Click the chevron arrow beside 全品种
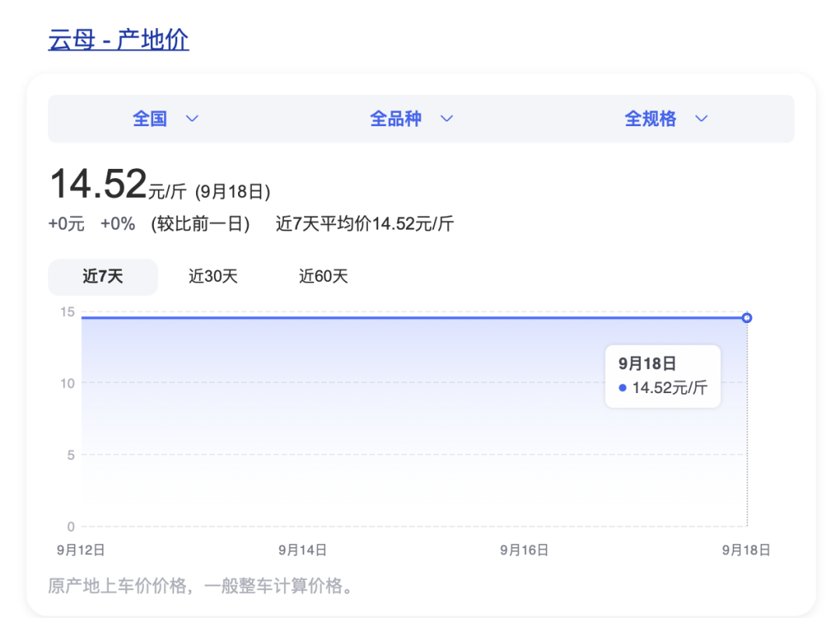The width and height of the screenshot is (840, 618). (x=446, y=119)
